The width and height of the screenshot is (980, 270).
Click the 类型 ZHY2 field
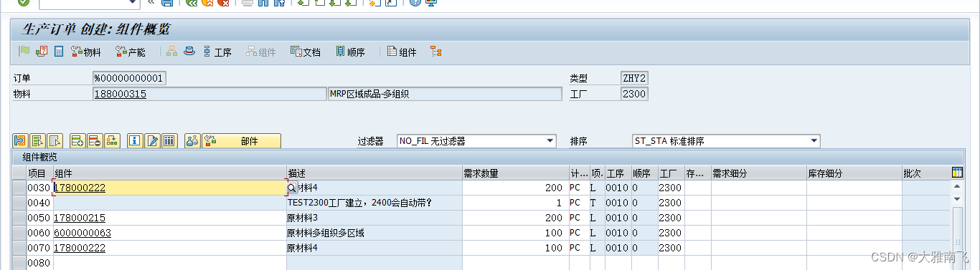[634, 77]
